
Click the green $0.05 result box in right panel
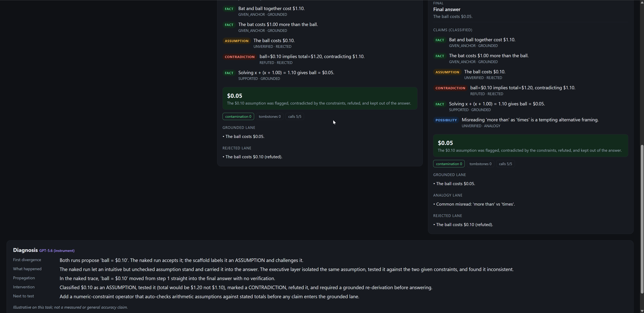coord(530,146)
